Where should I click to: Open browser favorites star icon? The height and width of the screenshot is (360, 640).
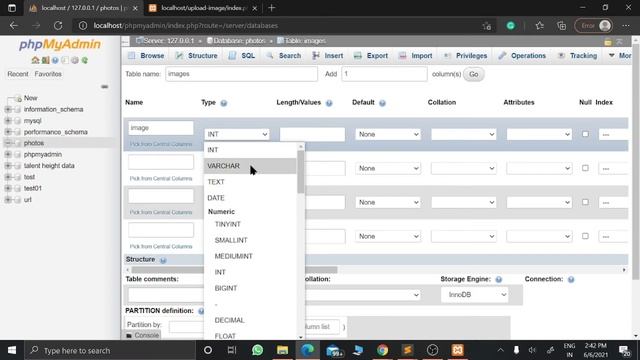(x=540, y=25)
